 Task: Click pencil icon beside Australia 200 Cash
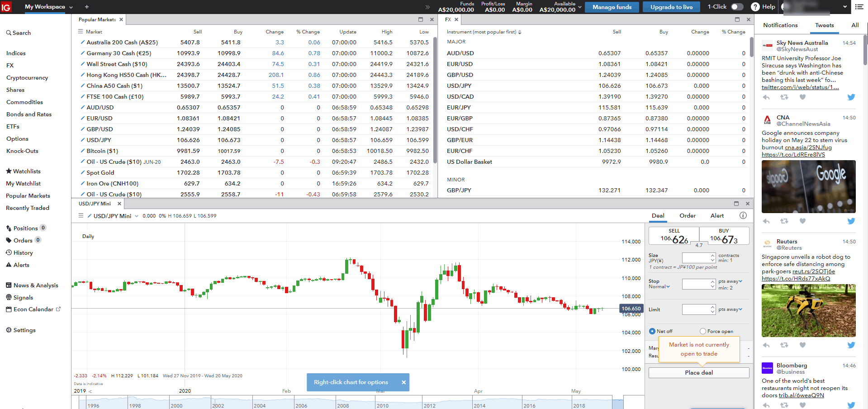coord(83,42)
